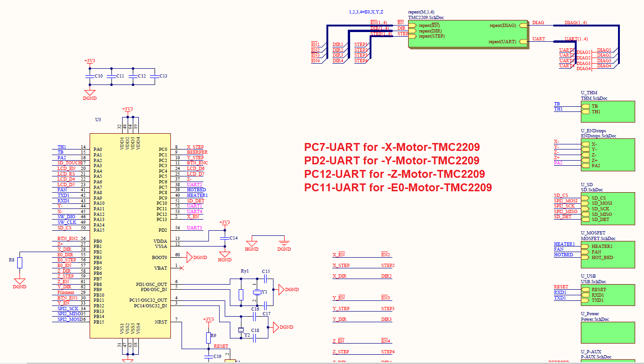644x364 pixels.
Task: Click the PC11-UART E0-Motor note text
Action: 398,188
